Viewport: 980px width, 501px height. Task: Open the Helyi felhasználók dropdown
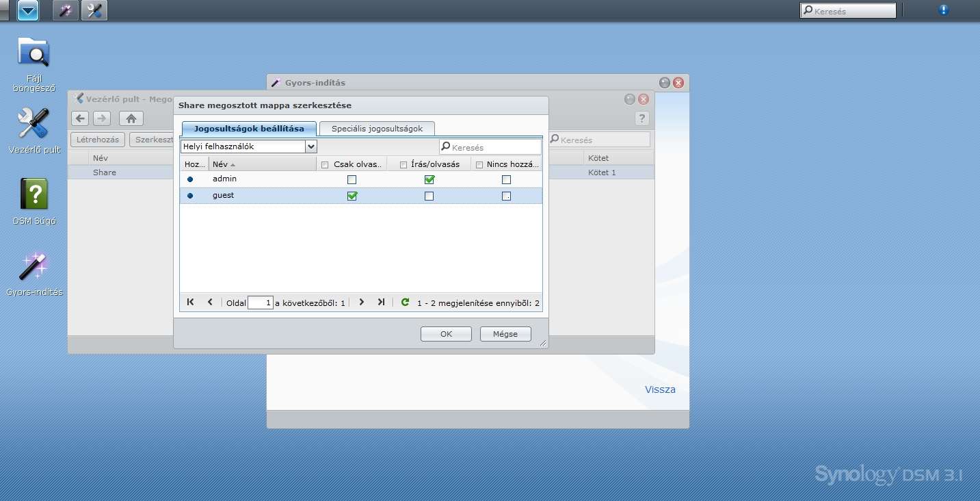point(310,146)
